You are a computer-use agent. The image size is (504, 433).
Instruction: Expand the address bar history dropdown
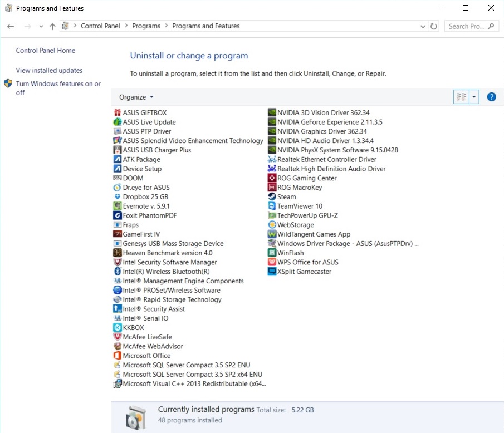423,26
